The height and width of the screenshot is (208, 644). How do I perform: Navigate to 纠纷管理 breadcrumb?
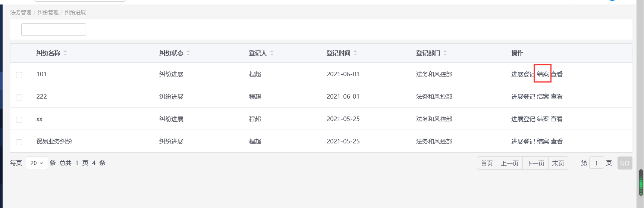click(x=48, y=12)
